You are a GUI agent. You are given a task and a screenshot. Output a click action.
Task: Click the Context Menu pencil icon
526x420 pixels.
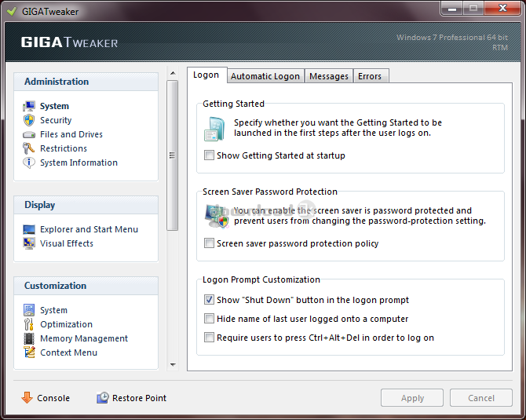click(29, 352)
